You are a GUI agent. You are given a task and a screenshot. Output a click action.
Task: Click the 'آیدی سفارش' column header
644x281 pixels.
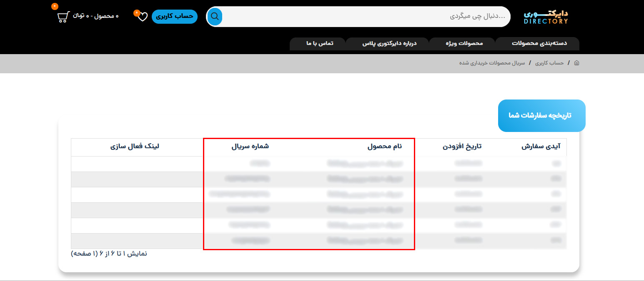[541, 147]
